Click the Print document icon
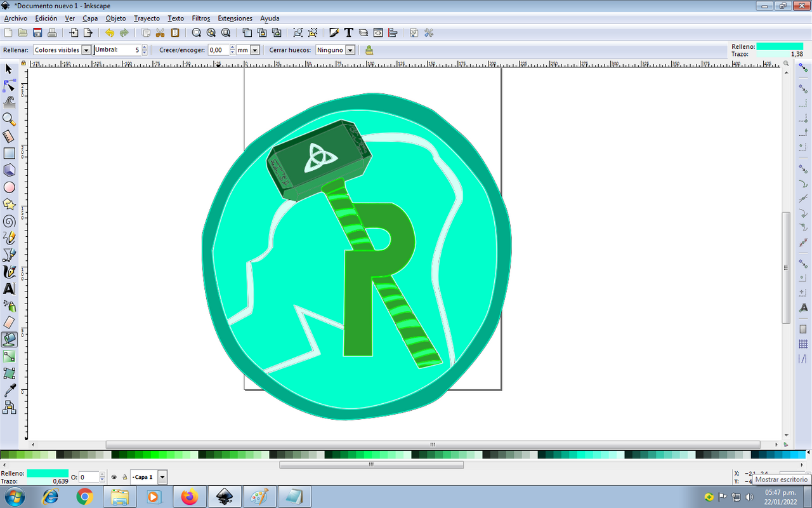The height and width of the screenshot is (508, 812). click(52, 33)
